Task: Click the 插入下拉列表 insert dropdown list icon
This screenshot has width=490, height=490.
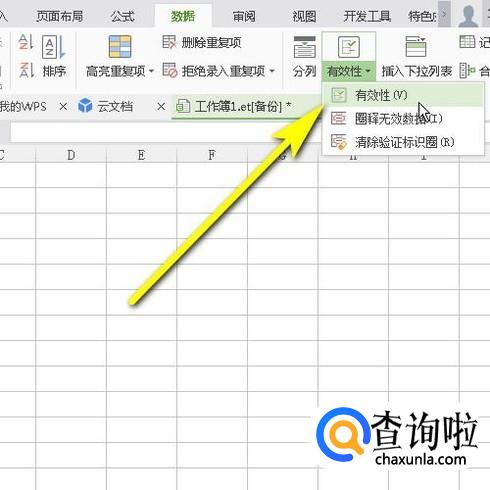Action: coord(416,47)
